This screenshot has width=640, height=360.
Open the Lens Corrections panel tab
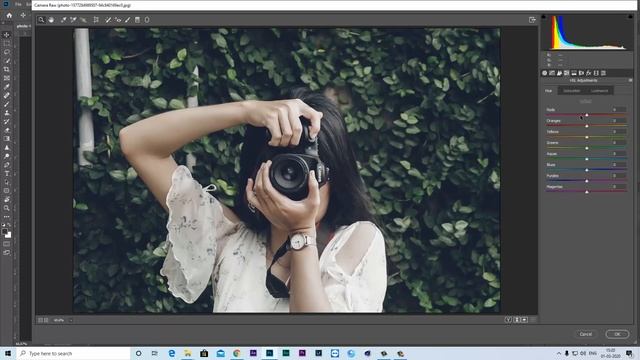click(581, 73)
